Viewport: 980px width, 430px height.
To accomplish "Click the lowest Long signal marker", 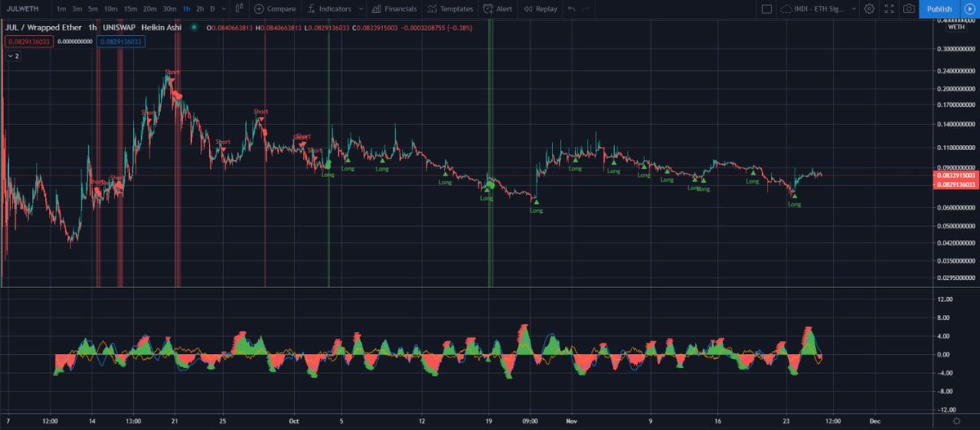I will coord(536,206).
